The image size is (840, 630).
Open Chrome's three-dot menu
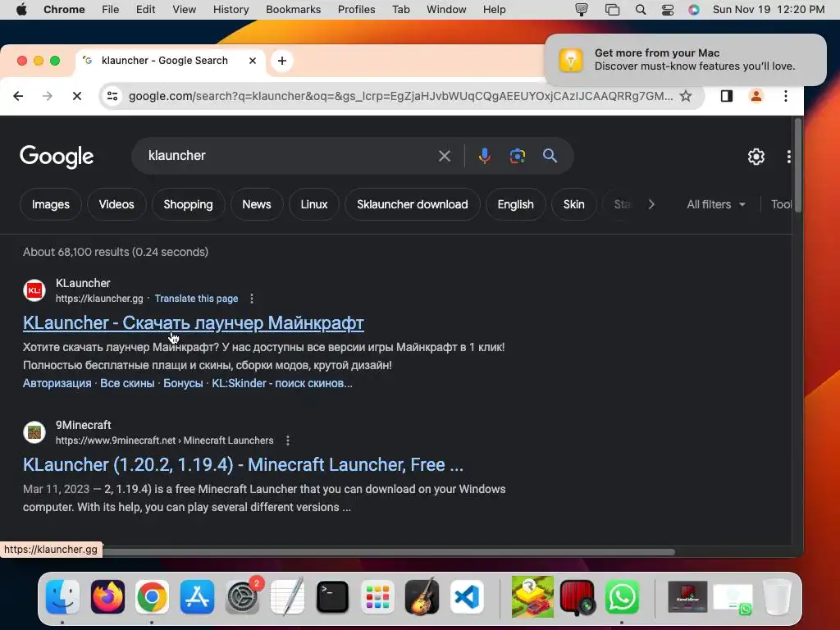pos(785,96)
